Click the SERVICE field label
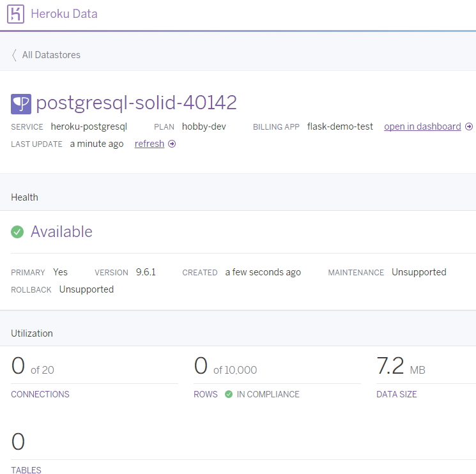This screenshot has width=476, height=474. [27, 127]
